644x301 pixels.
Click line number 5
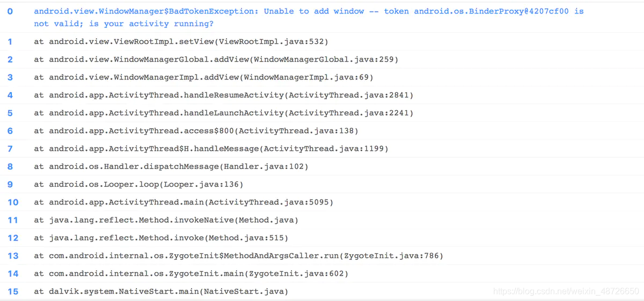[x=10, y=113]
